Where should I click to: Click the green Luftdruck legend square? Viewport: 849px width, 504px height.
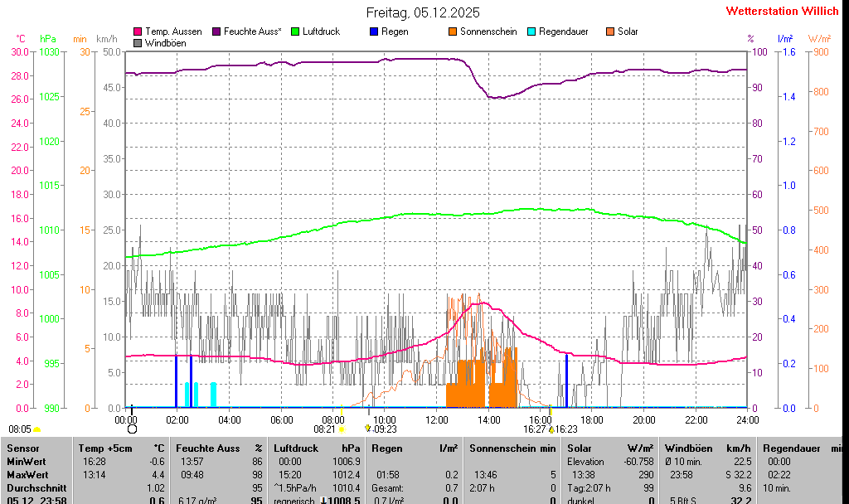click(x=295, y=31)
